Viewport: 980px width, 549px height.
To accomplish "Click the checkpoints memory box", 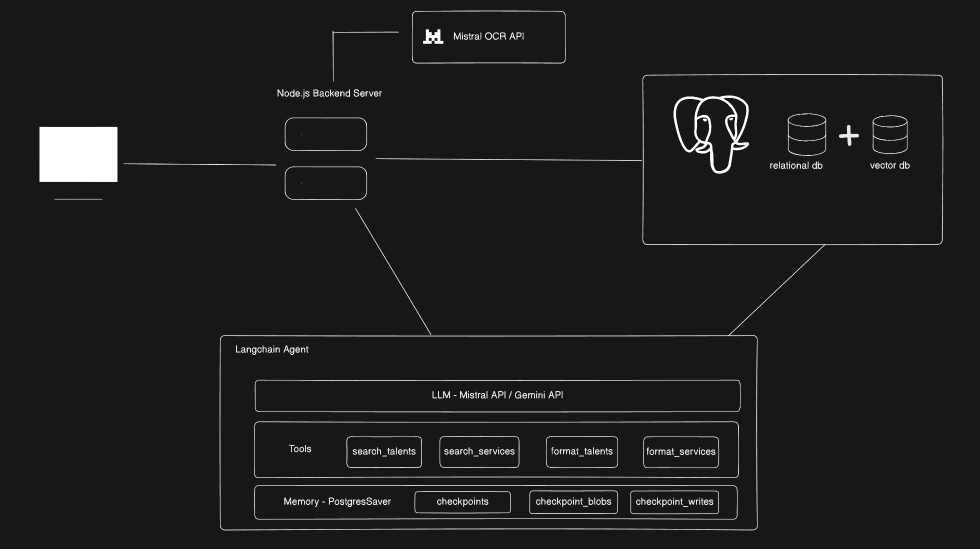I will (x=462, y=502).
